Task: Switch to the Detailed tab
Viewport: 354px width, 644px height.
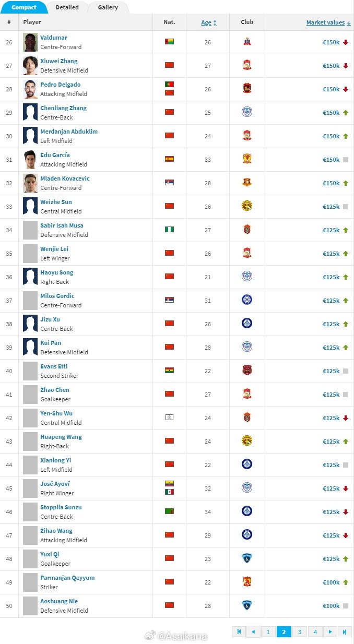Action: point(67,7)
